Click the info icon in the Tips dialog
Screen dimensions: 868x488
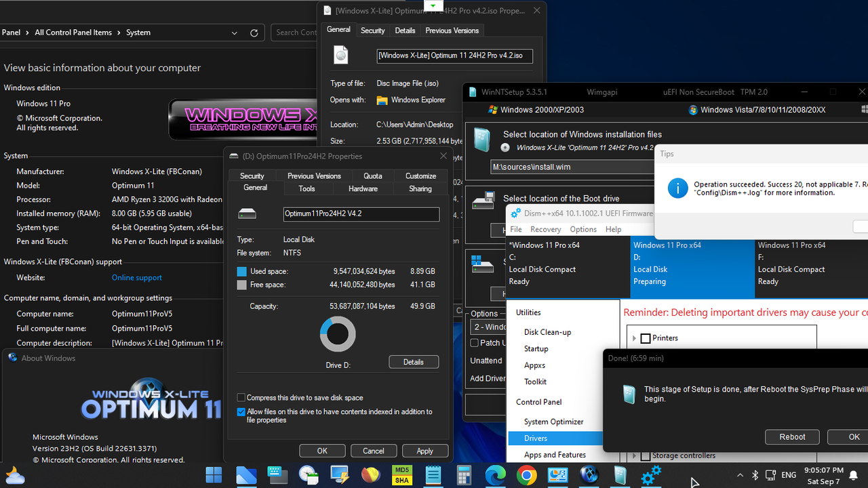coord(677,188)
